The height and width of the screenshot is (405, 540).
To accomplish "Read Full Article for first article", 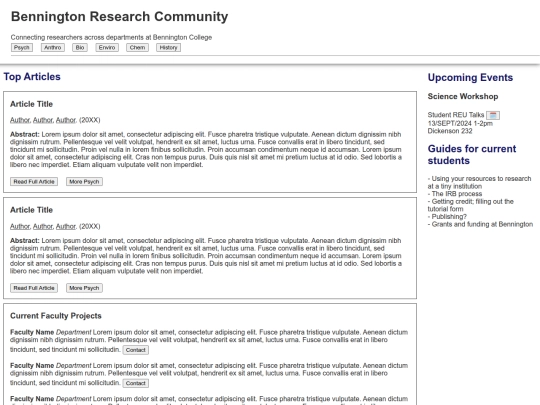I will point(34,181).
